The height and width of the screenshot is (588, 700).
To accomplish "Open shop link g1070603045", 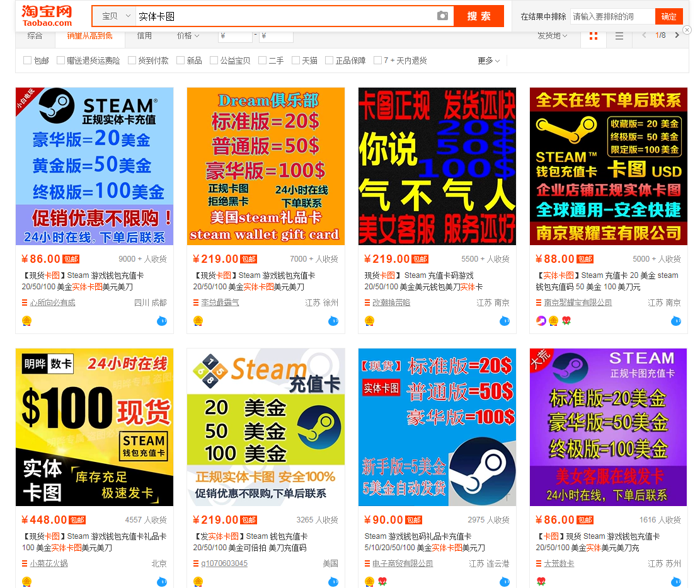I will tap(224, 563).
